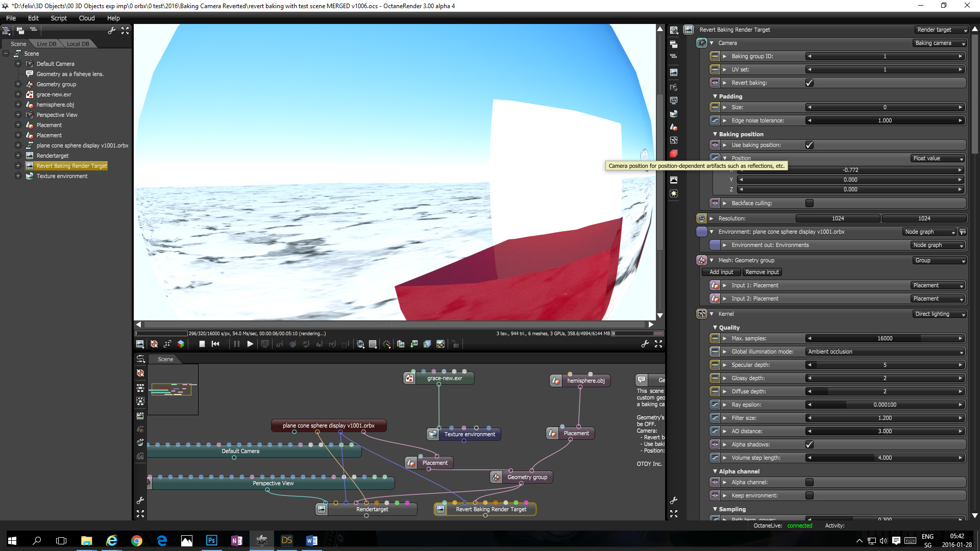
Task: Open the Float value dropdown for Position
Action: pyautogui.click(x=938, y=158)
